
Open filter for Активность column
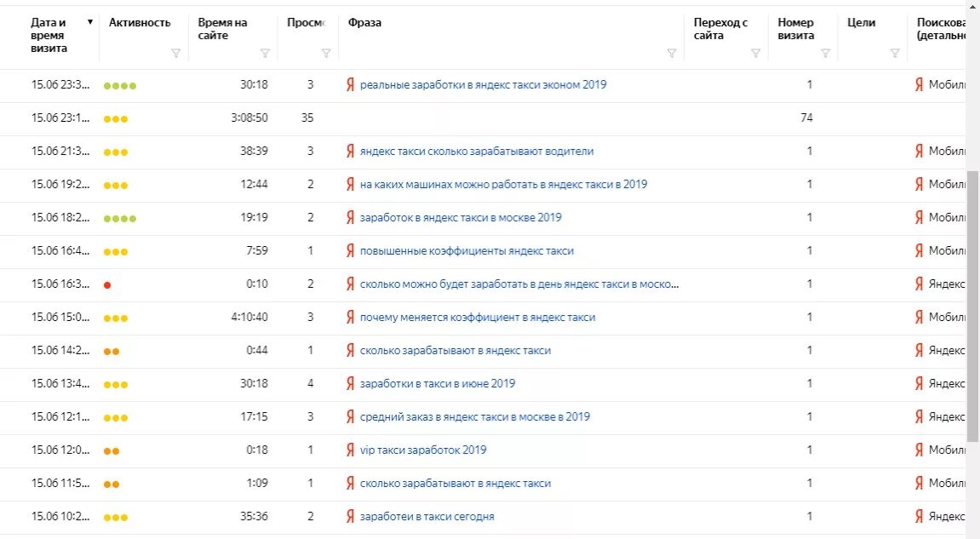pyautogui.click(x=175, y=54)
